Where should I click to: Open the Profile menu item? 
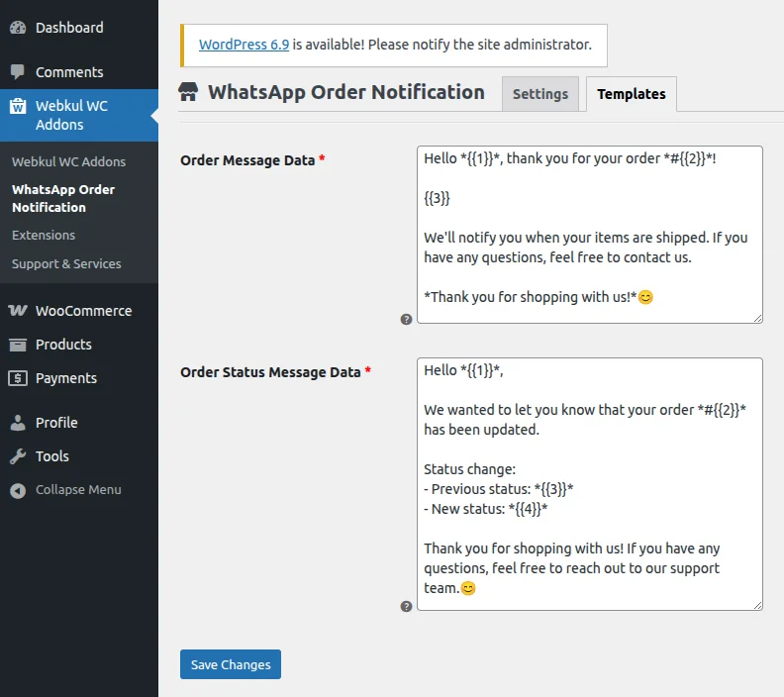[79, 423]
